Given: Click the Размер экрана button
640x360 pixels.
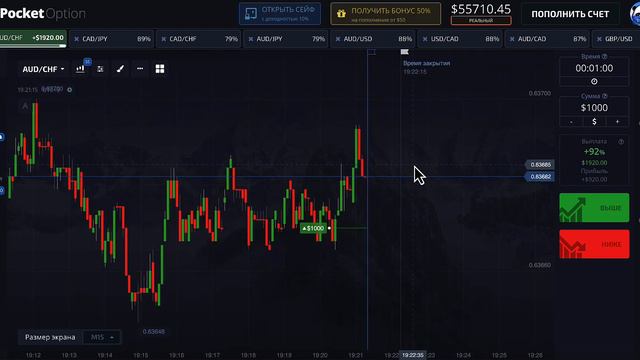Looking at the screenshot, I should click(x=50, y=337).
